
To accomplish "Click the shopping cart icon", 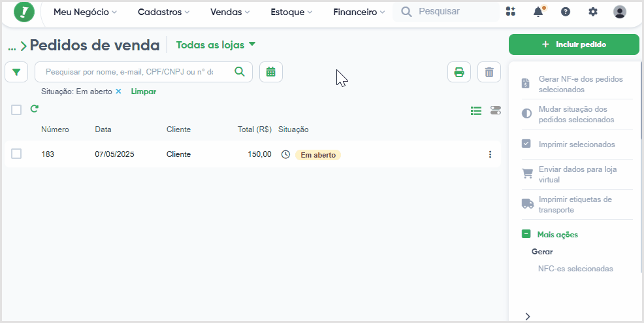I will (527, 174).
